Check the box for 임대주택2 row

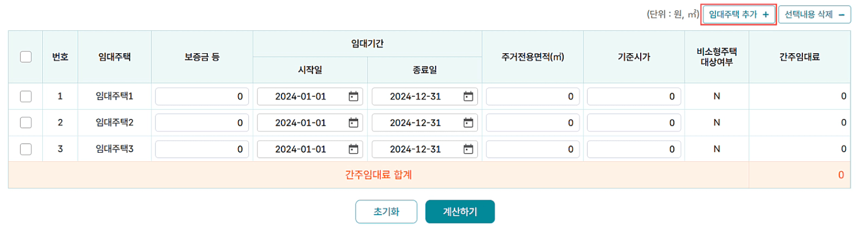25,122
